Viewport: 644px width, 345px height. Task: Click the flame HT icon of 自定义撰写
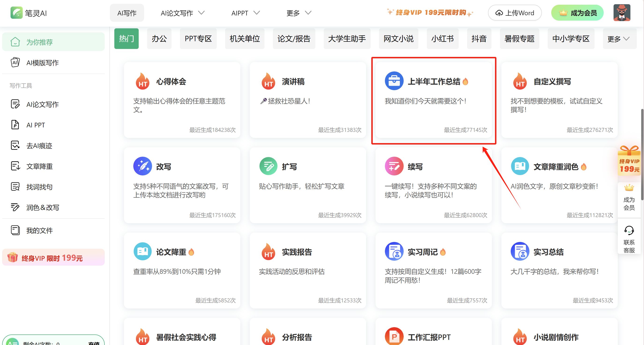[x=520, y=81]
